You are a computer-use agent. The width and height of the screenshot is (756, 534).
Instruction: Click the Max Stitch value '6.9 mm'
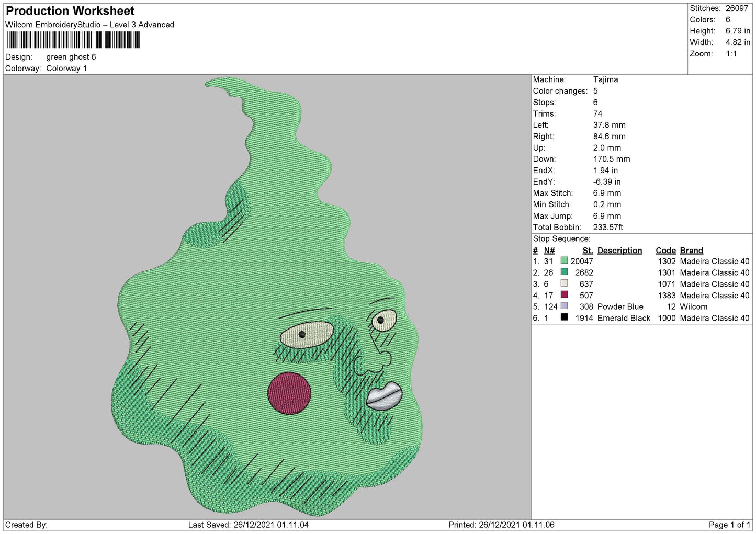click(607, 193)
